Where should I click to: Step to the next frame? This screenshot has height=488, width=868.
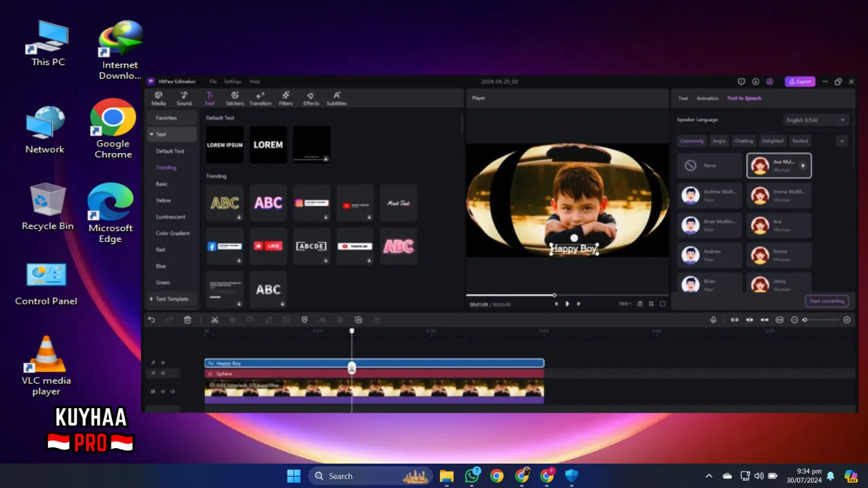pyautogui.click(x=578, y=304)
